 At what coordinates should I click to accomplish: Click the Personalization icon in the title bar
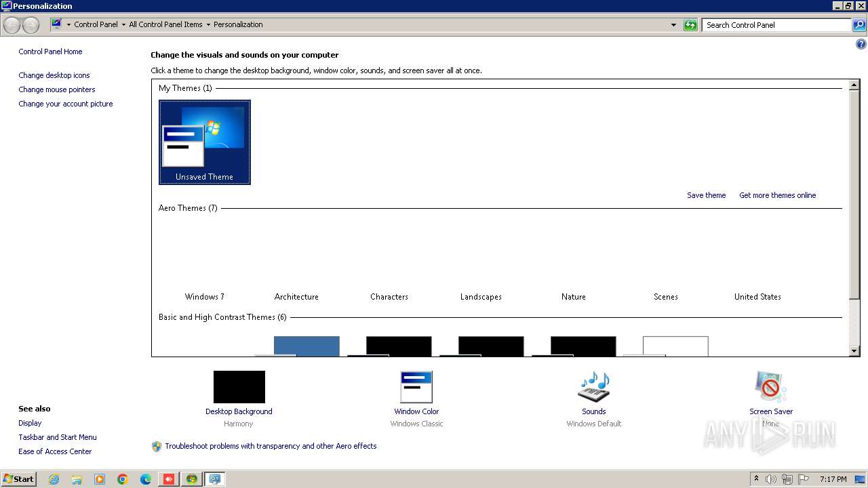pos(6,5)
